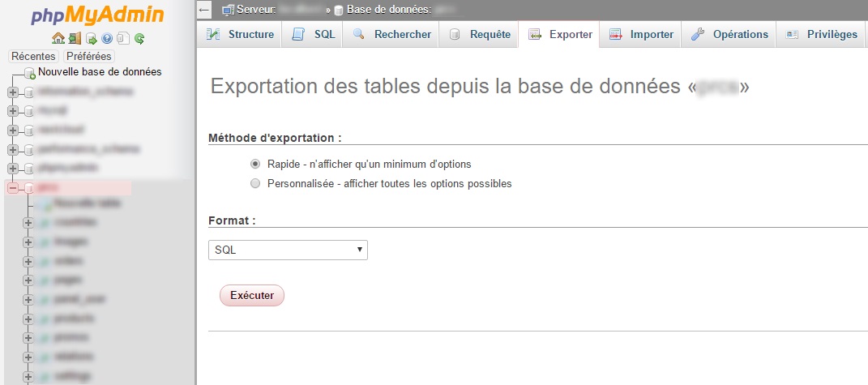This screenshot has height=385, width=868.
Task: Switch to the Structure tab
Action: pyautogui.click(x=240, y=35)
